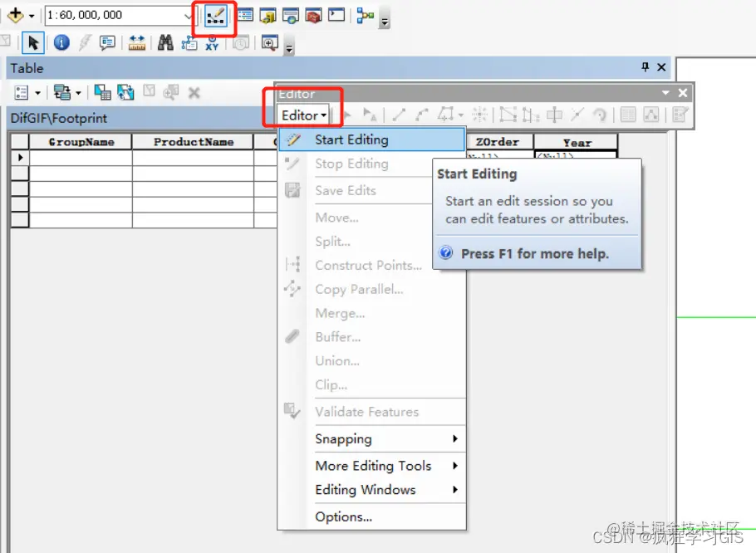Click the Related Tables icon

point(61,92)
